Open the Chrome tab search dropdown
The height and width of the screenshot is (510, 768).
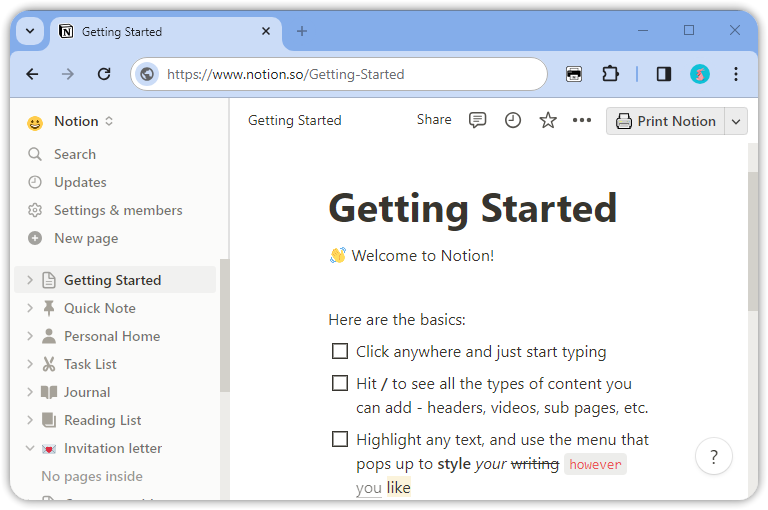[30, 31]
